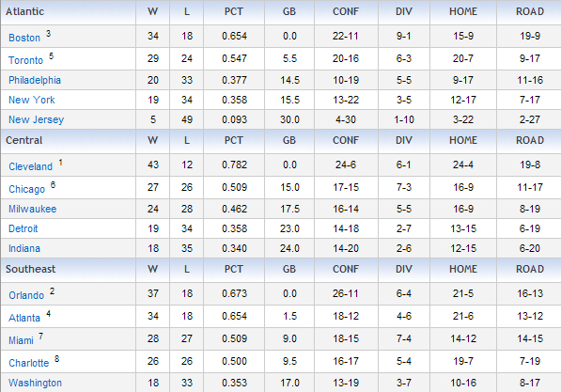
Task: Go to the Atlanta team page
Action: pyautogui.click(x=24, y=318)
